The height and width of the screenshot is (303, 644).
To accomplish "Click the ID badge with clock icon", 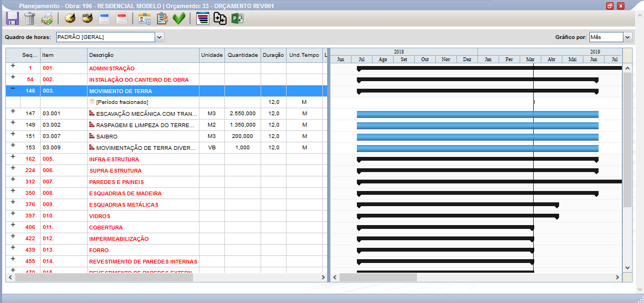I will point(144,19).
